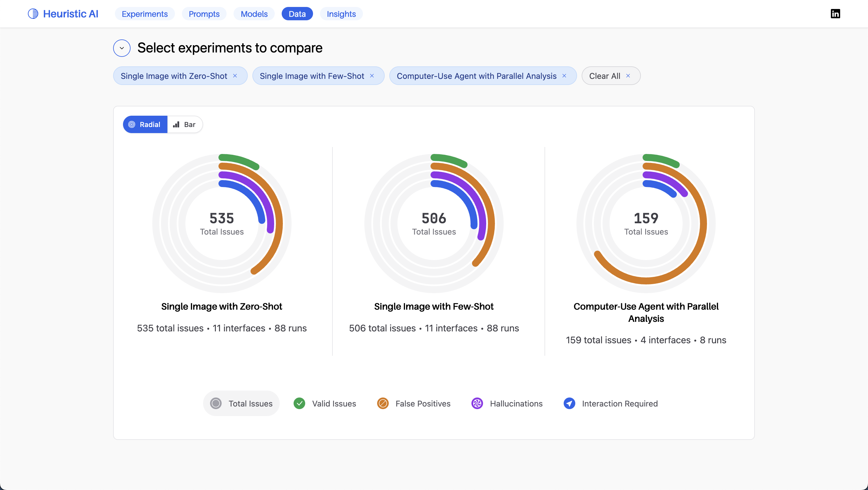This screenshot has height=490, width=868.
Task: Open the LinkedIn icon link
Action: [x=835, y=14]
